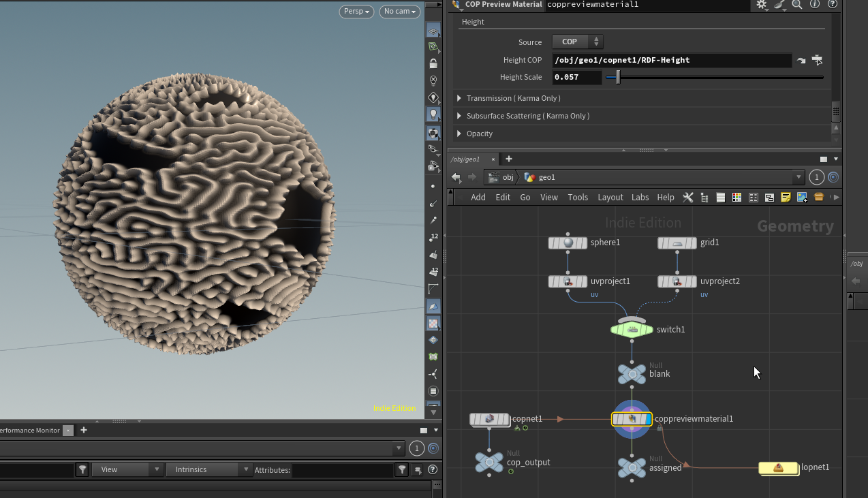This screenshot has height=498, width=868.
Task: Click the parameter pane search icon
Action: [x=796, y=5]
